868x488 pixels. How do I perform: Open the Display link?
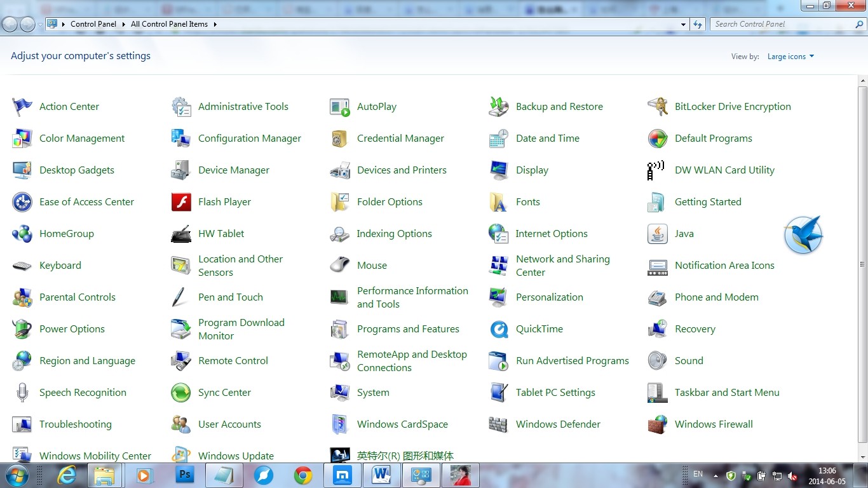click(532, 170)
